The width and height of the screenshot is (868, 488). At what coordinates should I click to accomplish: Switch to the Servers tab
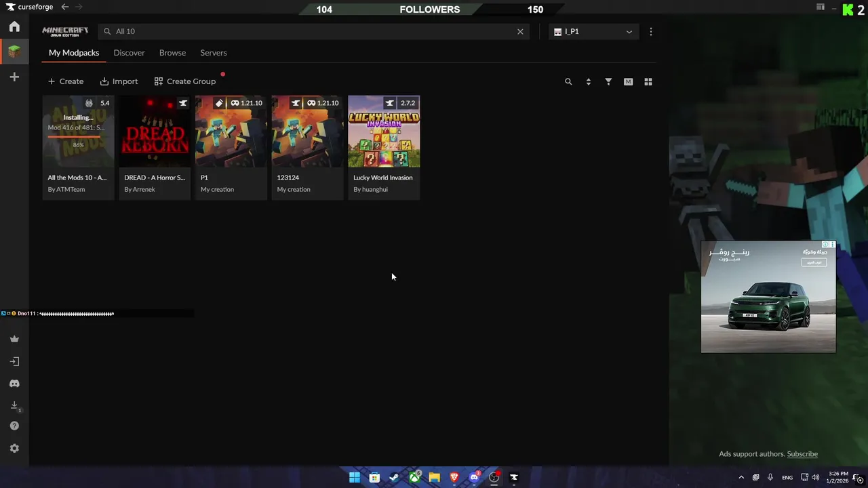214,53
